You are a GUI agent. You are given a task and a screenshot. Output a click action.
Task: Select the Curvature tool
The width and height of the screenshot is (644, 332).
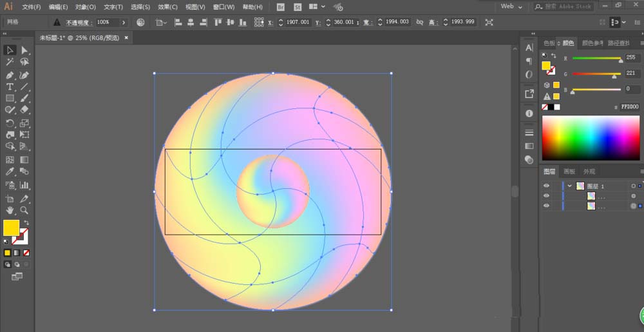click(24, 75)
